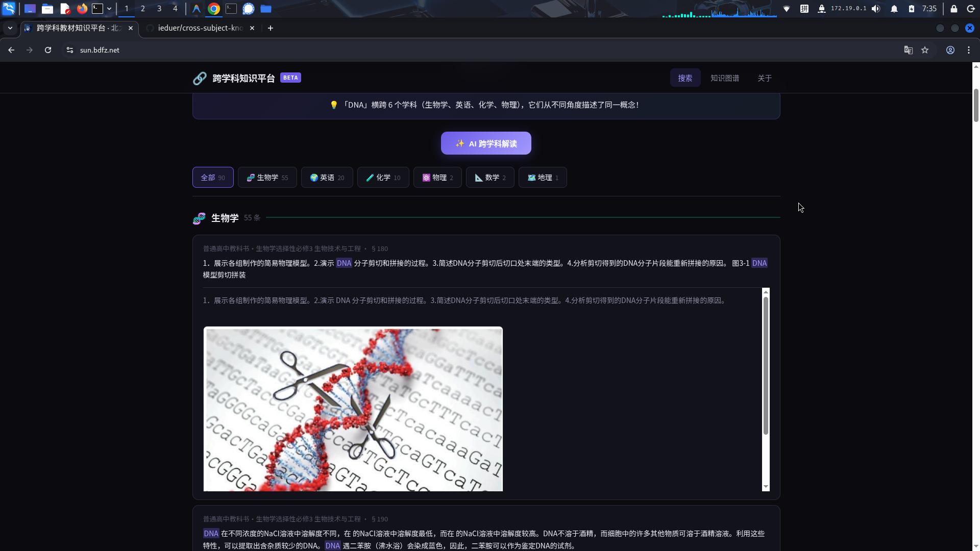
Task: Switch to the ieduer/cross-subject browser tab
Action: tap(200, 28)
